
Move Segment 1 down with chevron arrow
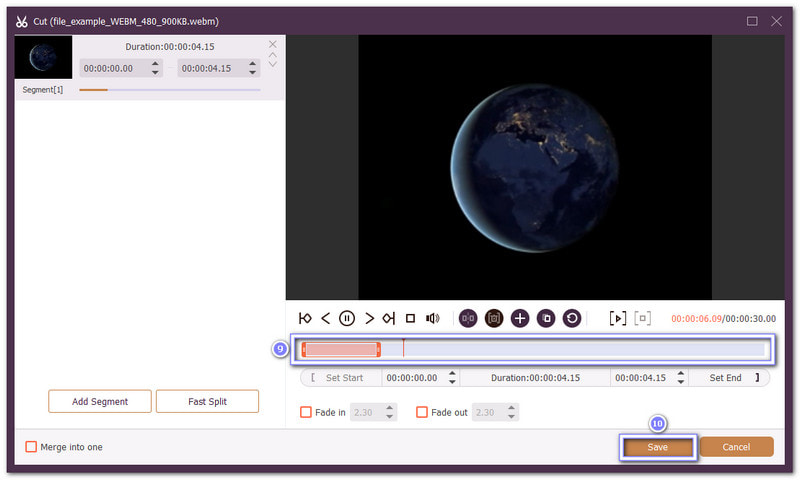point(273,65)
